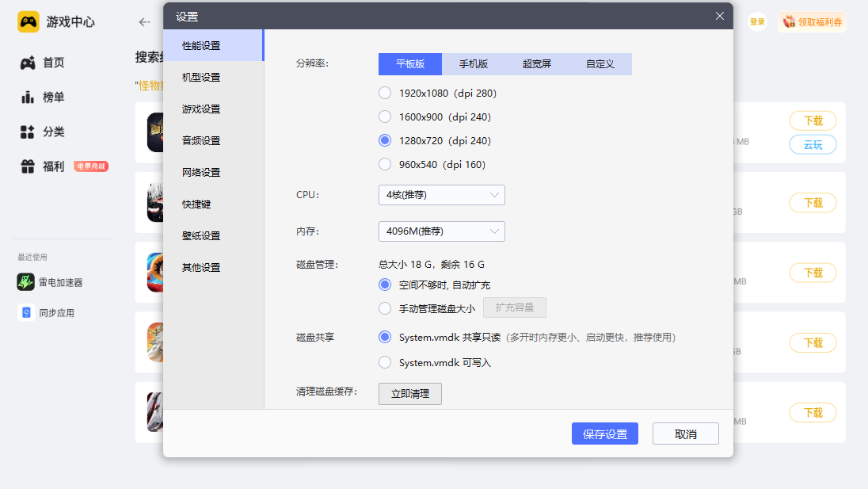The width and height of the screenshot is (868, 489).
Task: Select the 分类 category grid icon
Action: pyautogui.click(x=28, y=132)
